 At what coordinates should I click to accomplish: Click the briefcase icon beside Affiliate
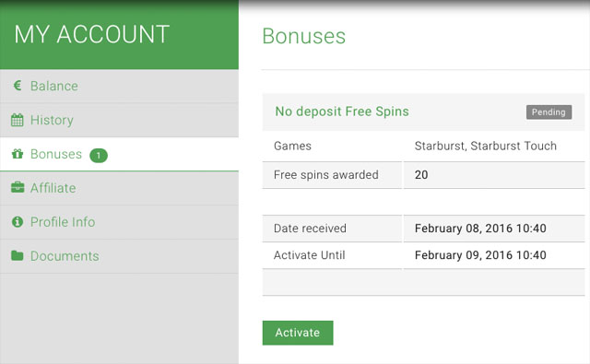pos(18,187)
